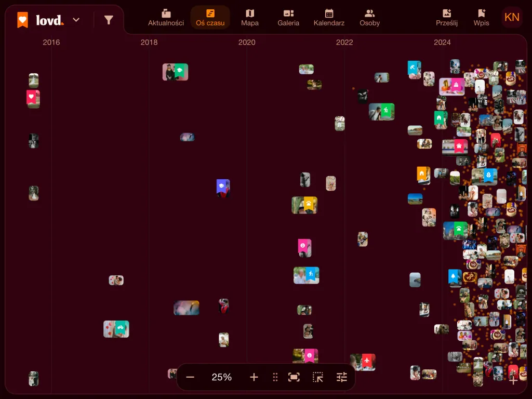Activate the area selection tool
532x399 pixels.
point(318,377)
